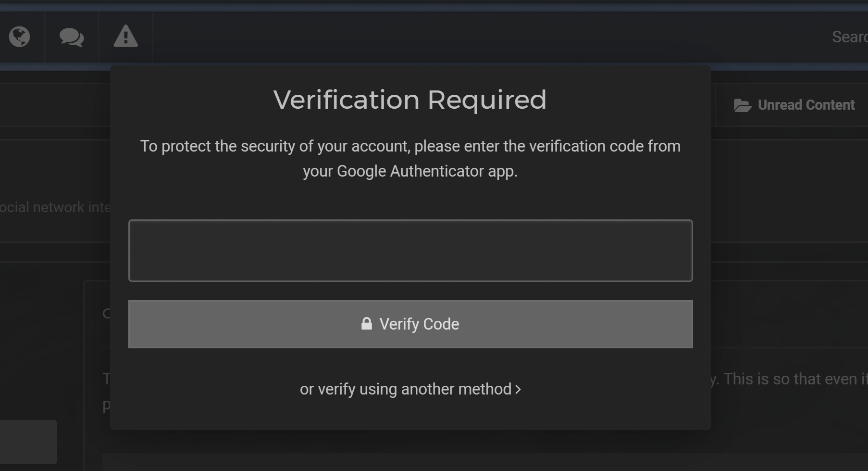
Task: Click the words "Unread Content" in the header
Action: point(806,105)
